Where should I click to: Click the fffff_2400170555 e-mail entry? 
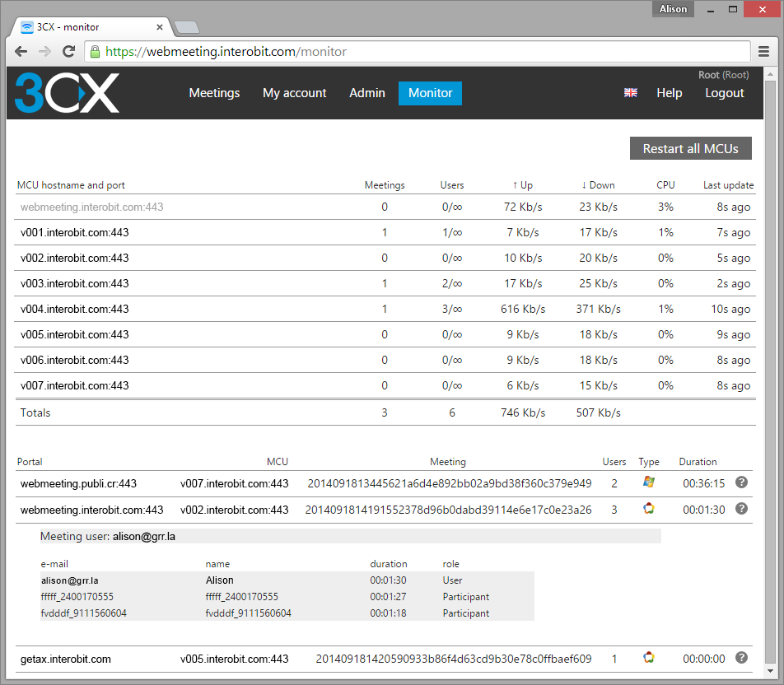point(77,597)
